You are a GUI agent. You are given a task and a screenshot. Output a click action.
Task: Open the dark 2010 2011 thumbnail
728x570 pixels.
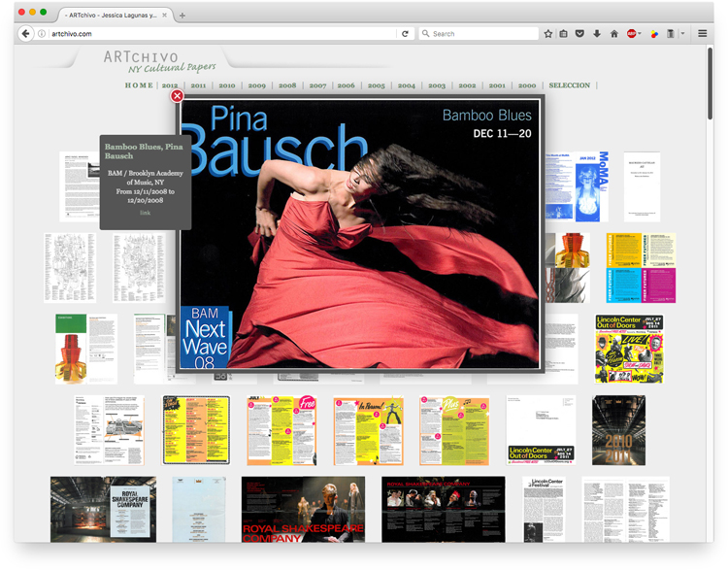618,430
